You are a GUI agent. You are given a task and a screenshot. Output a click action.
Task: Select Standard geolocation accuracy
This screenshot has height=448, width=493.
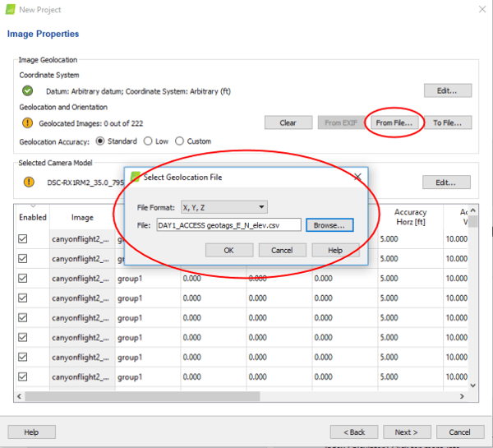tap(101, 141)
